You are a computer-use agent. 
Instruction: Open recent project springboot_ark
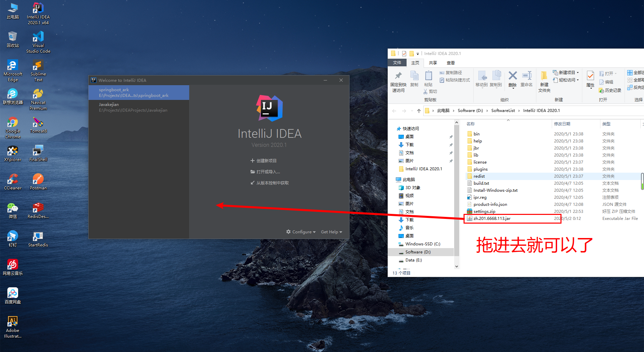pos(139,93)
